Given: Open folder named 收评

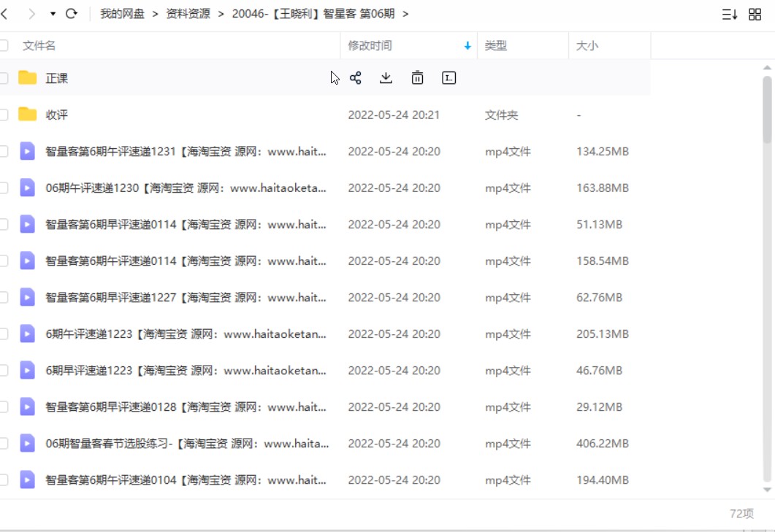Looking at the screenshot, I should pyautogui.click(x=56, y=115).
